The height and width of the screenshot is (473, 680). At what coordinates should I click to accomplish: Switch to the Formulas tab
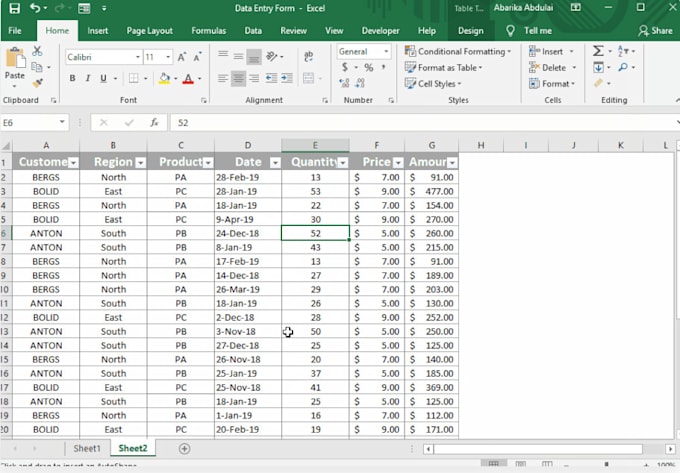click(x=209, y=31)
